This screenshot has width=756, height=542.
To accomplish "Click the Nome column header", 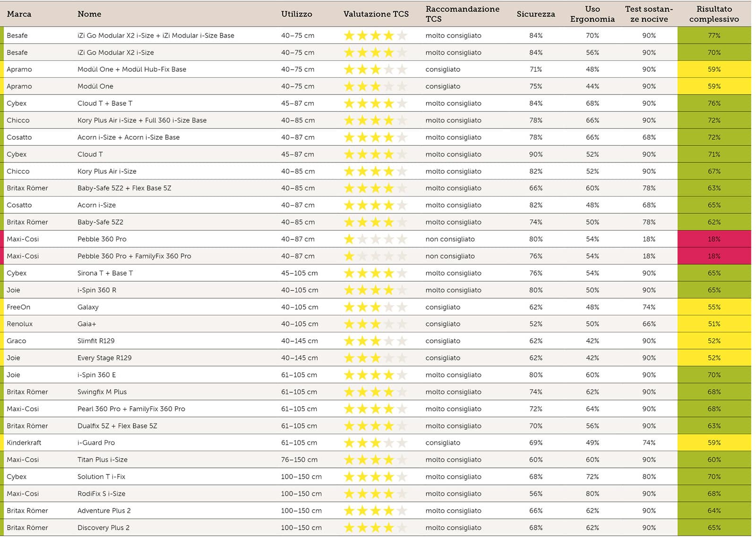I will (89, 14).
